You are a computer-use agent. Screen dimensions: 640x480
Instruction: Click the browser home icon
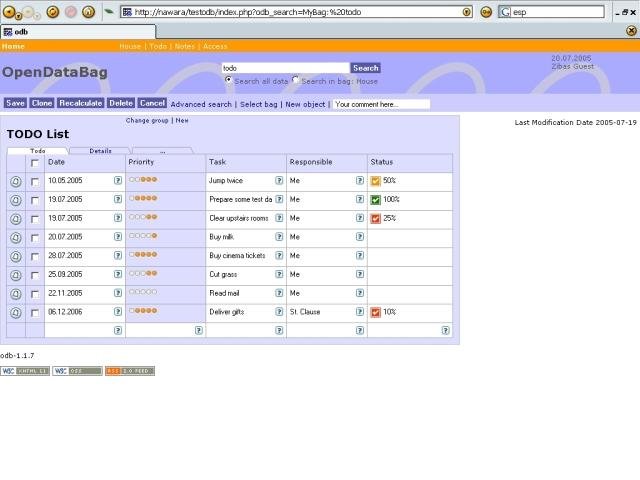[88, 12]
